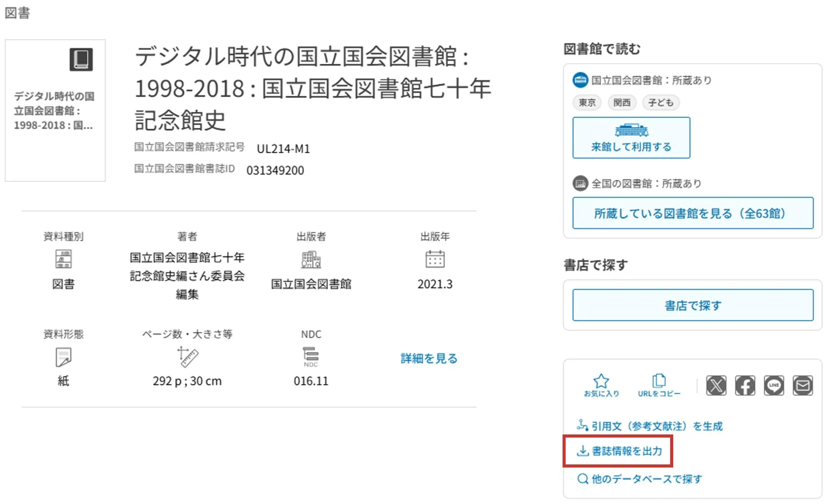
Task: Select the 子ども location tag
Action: pyautogui.click(x=661, y=103)
